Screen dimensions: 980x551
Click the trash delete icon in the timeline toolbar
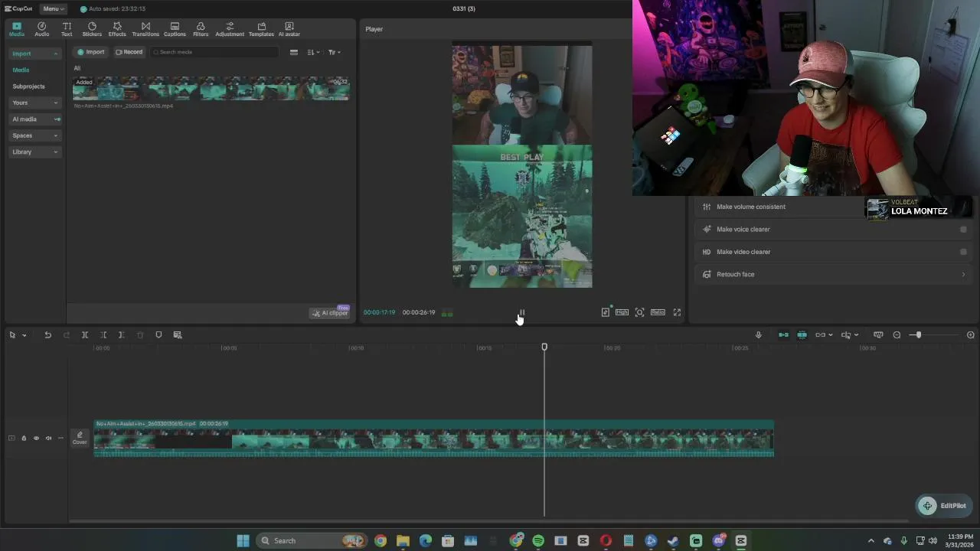tap(140, 335)
